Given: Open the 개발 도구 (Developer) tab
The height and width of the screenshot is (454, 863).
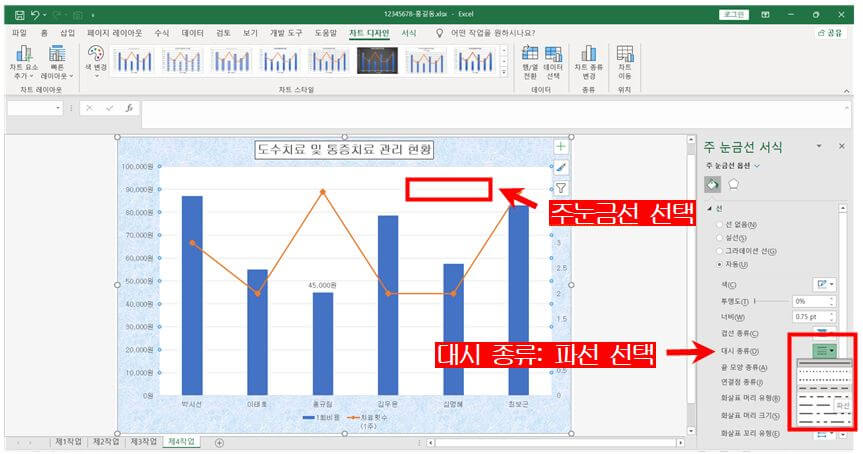Looking at the screenshot, I should click(286, 34).
